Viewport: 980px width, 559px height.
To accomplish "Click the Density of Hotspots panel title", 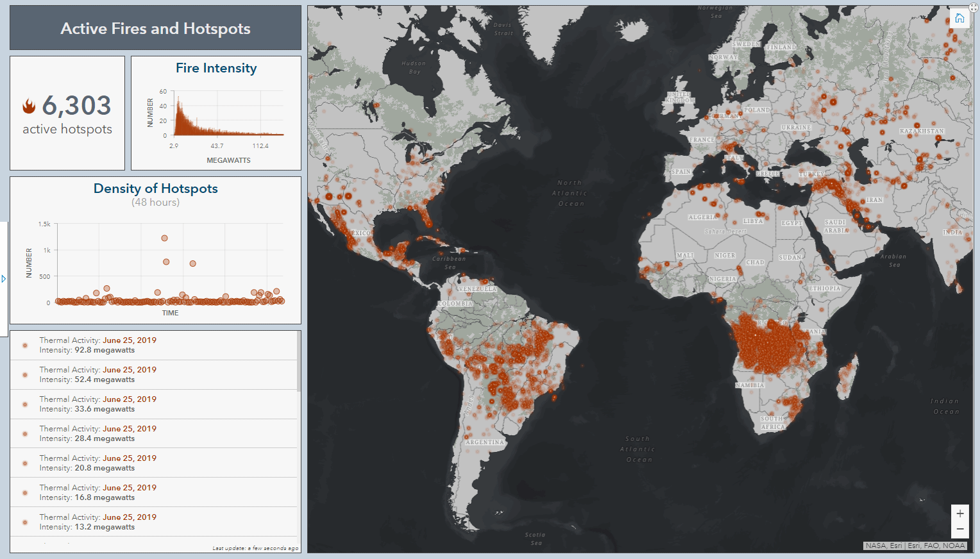I will click(155, 188).
